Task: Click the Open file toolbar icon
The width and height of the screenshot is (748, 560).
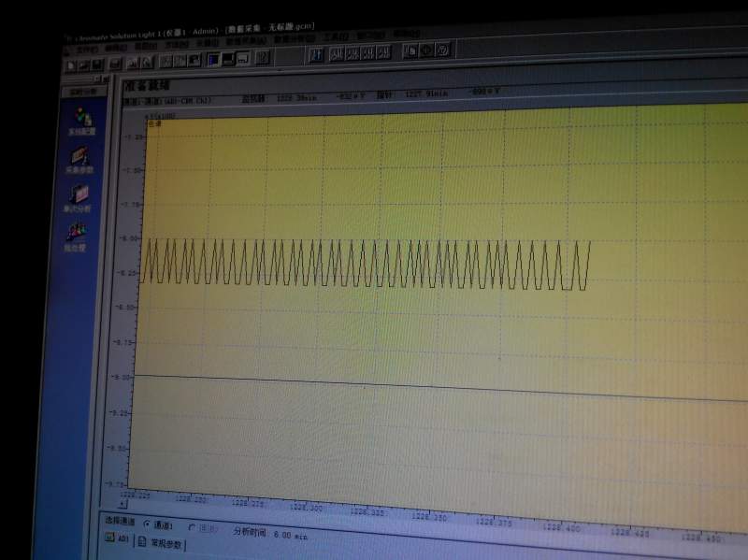Action: [x=84, y=65]
